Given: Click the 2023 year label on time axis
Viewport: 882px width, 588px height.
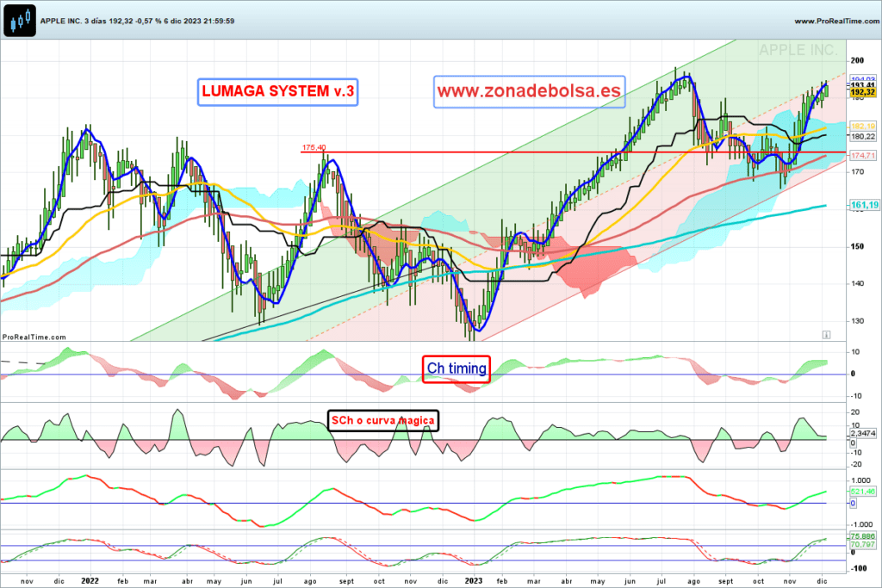Looking at the screenshot, I should pyautogui.click(x=474, y=581).
